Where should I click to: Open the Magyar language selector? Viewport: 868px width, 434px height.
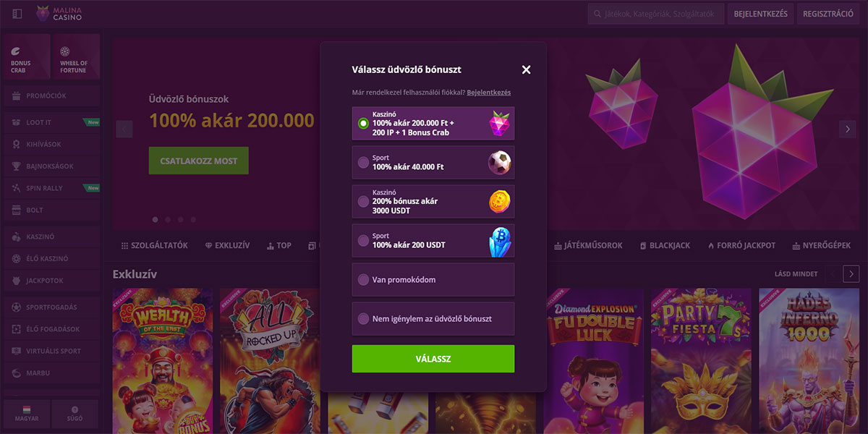coord(26,414)
